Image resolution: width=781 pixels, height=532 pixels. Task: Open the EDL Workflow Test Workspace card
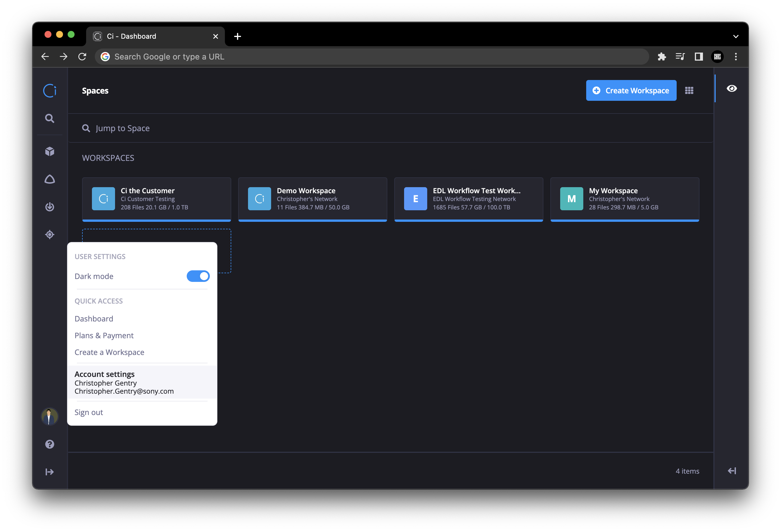469,199
